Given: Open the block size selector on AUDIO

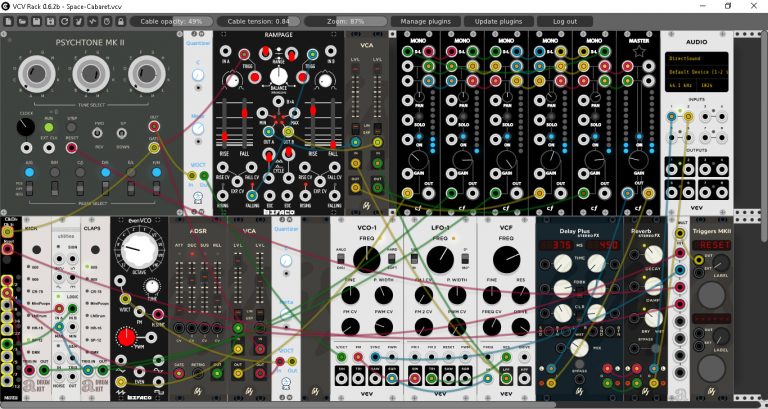Looking at the screenshot, I should (x=711, y=86).
